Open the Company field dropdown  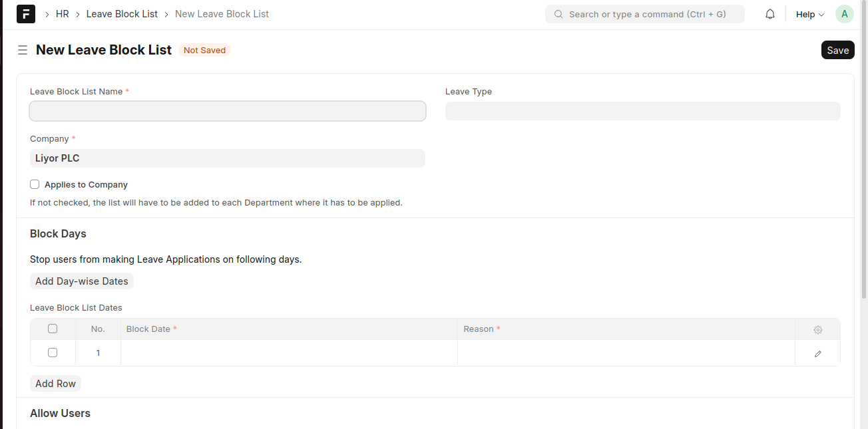click(x=227, y=158)
